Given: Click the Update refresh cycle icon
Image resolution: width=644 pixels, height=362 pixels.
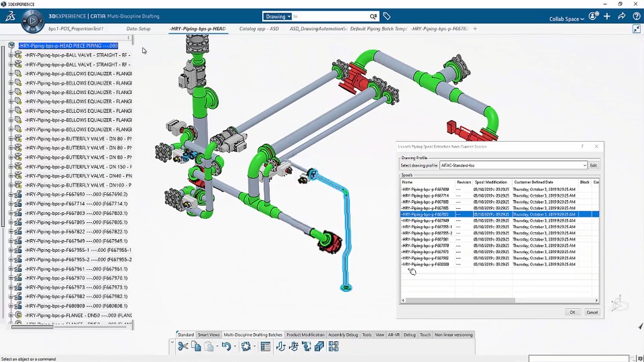Looking at the screenshot, I should 246,347.
